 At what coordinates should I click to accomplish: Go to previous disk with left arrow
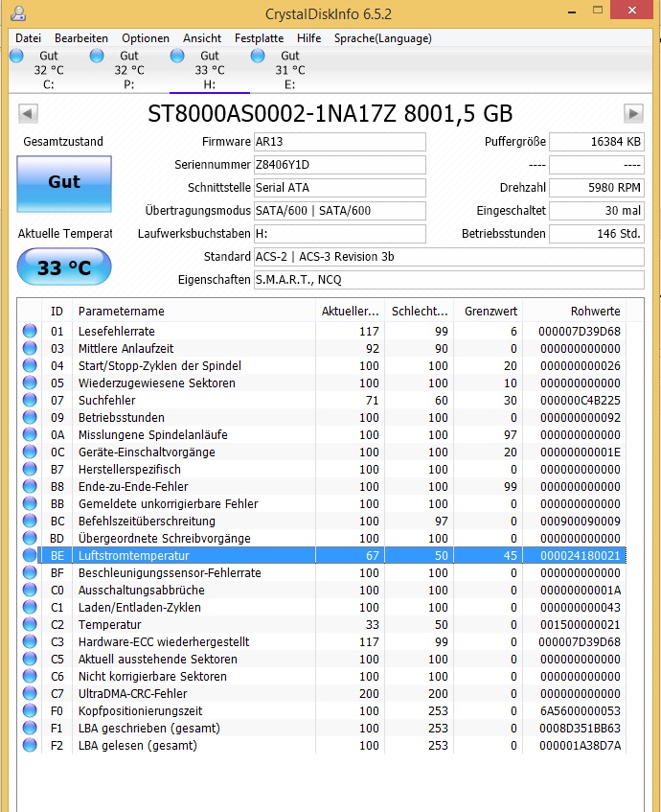[28, 113]
